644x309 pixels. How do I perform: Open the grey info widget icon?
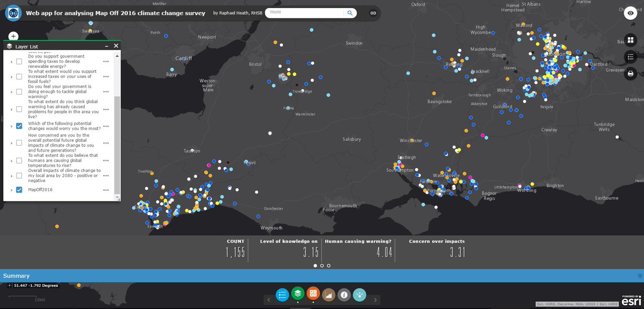[x=345, y=294]
